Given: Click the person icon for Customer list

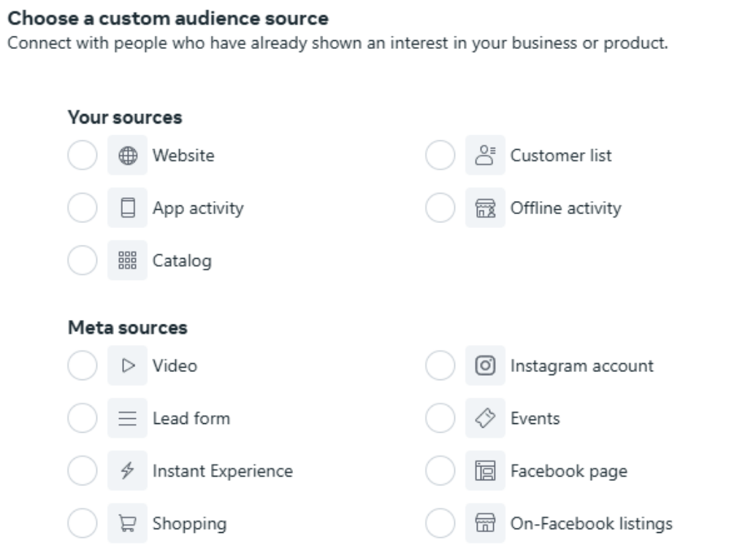Looking at the screenshot, I should tap(485, 156).
